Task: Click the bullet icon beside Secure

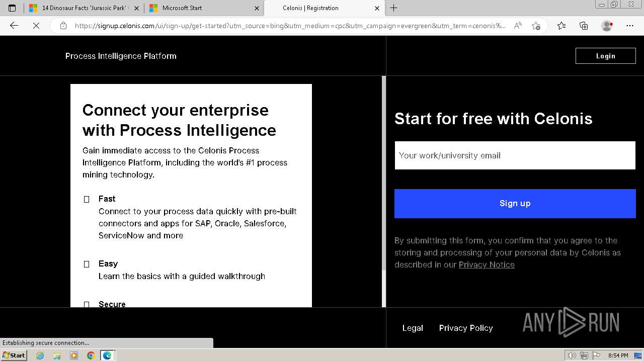Action: click(x=87, y=304)
